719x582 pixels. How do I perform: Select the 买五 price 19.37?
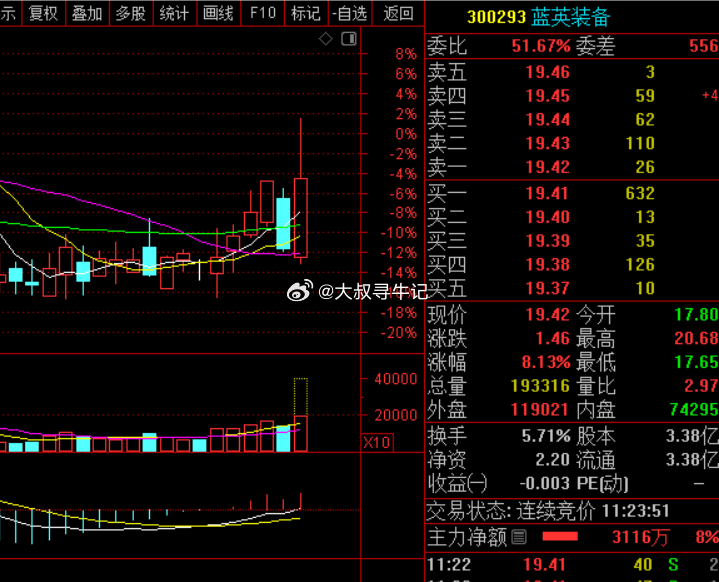coord(547,288)
